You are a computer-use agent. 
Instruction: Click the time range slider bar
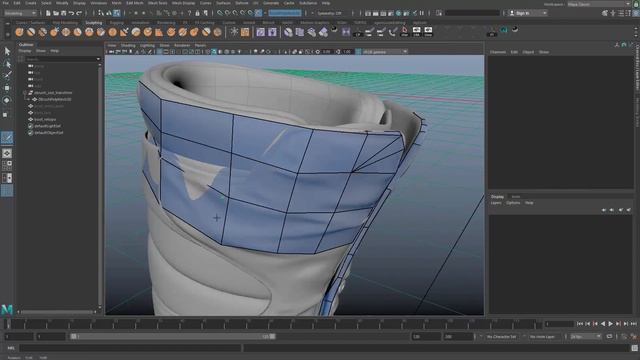tap(173, 337)
